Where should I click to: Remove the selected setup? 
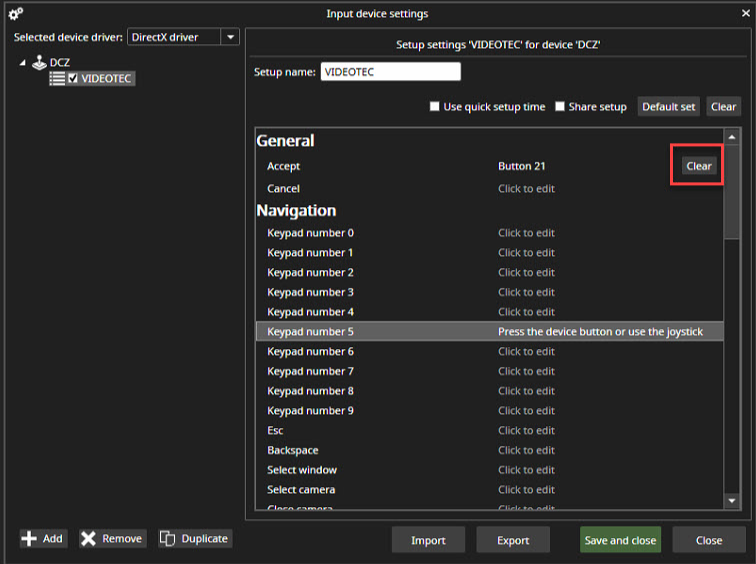pyautogui.click(x=111, y=539)
